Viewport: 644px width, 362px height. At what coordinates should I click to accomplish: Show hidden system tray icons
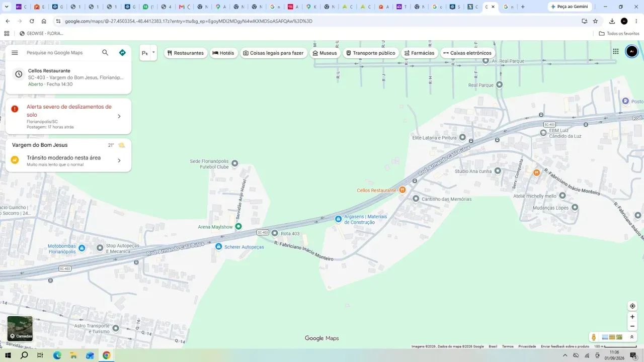click(x=565, y=355)
